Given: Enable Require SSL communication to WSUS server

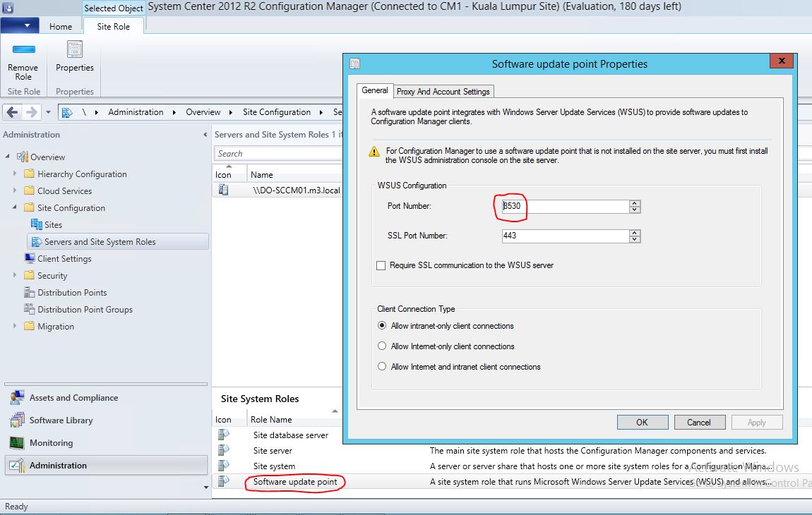Looking at the screenshot, I should point(381,265).
